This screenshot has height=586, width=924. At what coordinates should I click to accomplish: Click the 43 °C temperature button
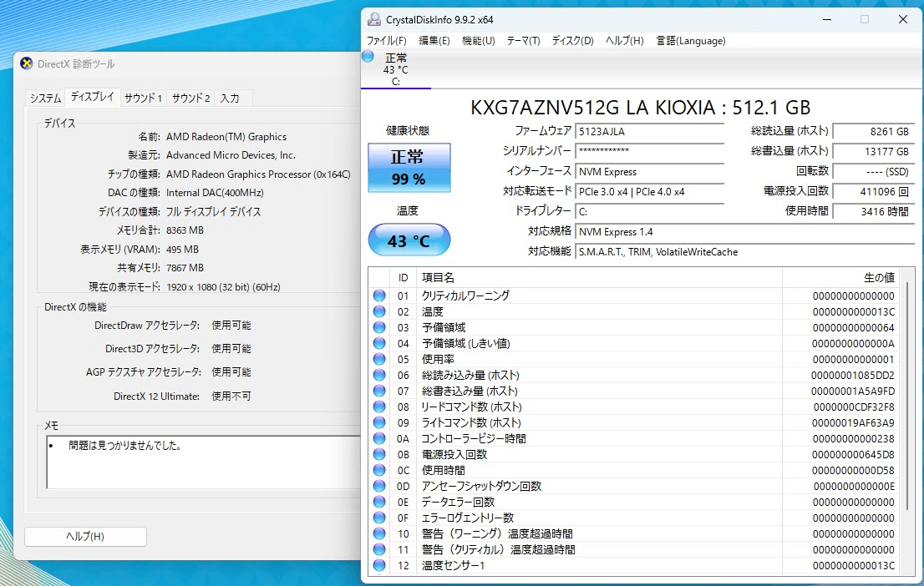[409, 240]
